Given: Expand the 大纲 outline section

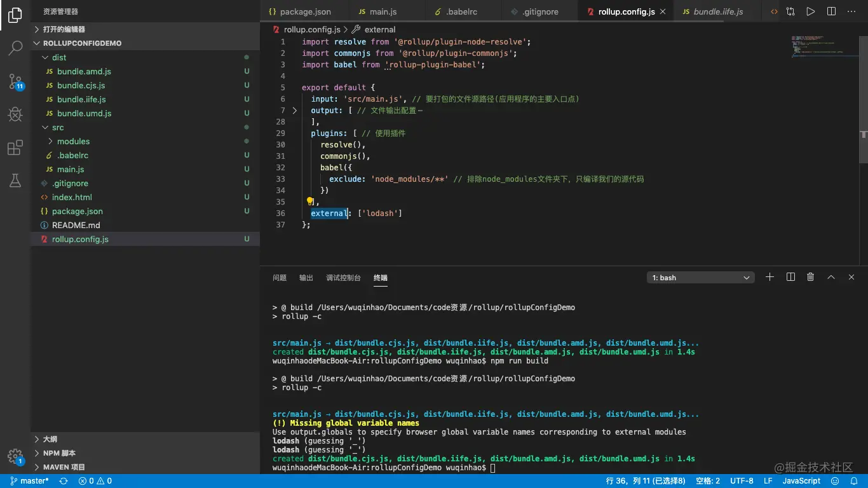Looking at the screenshot, I should pyautogui.click(x=145, y=439).
